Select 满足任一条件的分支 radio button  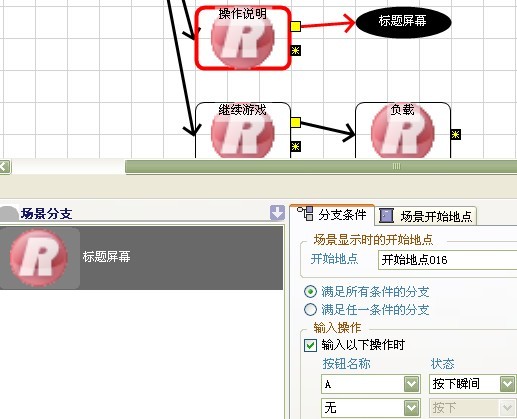pos(310,310)
